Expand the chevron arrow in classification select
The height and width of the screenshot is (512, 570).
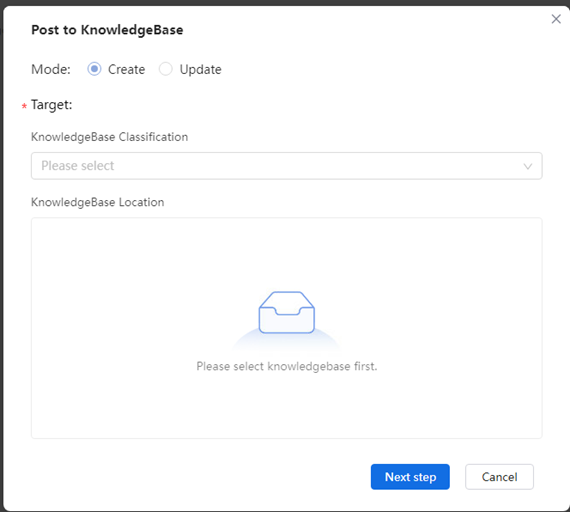527,166
